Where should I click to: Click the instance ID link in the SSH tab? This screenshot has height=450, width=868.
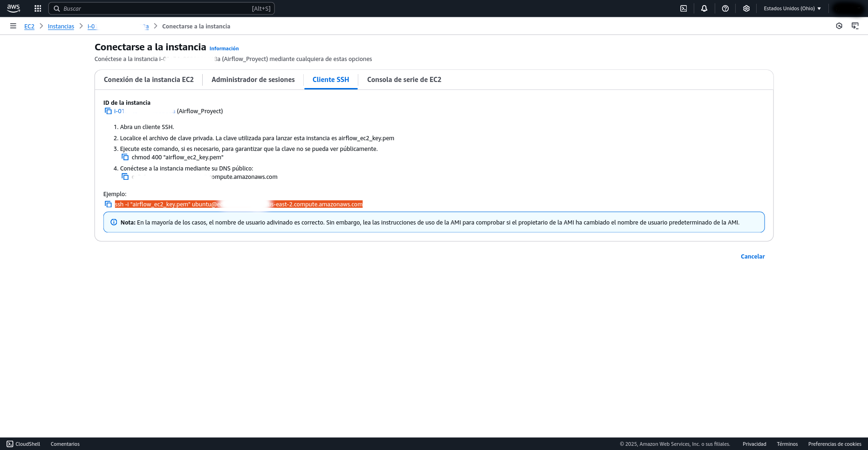coord(144,111)
